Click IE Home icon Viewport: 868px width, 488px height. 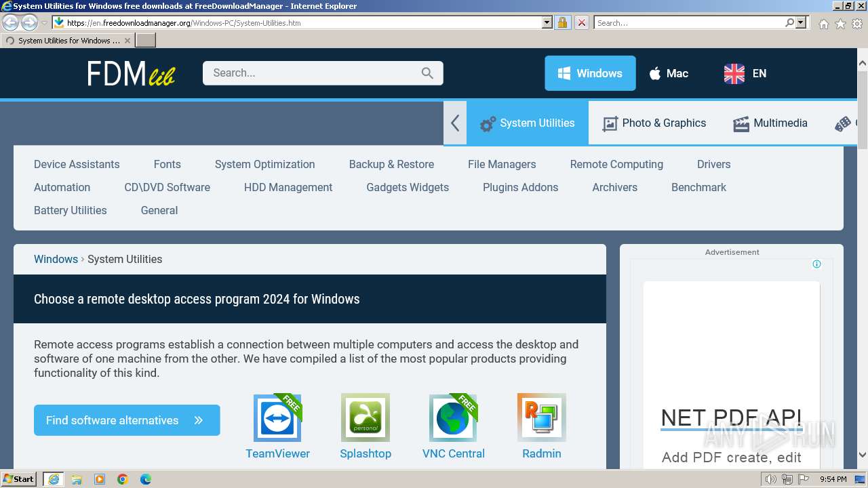pyautogui.click(x=823, y=24)
